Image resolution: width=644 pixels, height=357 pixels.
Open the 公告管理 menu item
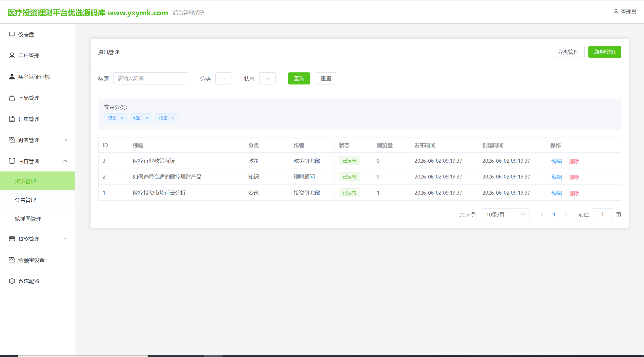pos(37,200)
